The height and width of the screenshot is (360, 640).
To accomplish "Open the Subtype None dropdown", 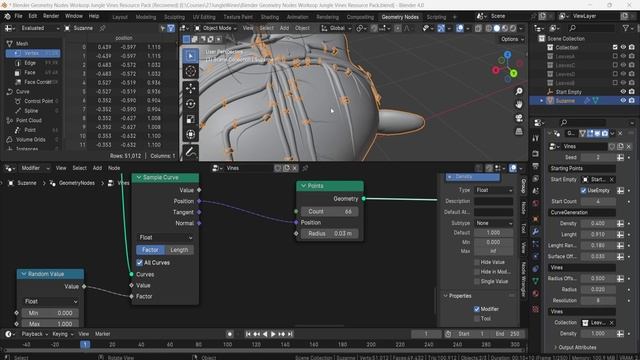I will (x=493, y=223).
